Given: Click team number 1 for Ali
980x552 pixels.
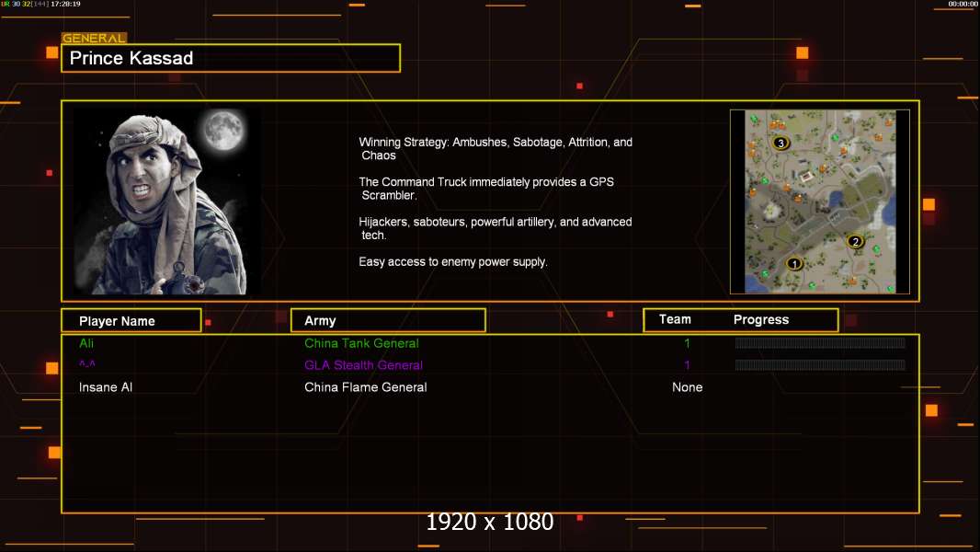Looking at the screenshot, I should [x=687, y=343].
